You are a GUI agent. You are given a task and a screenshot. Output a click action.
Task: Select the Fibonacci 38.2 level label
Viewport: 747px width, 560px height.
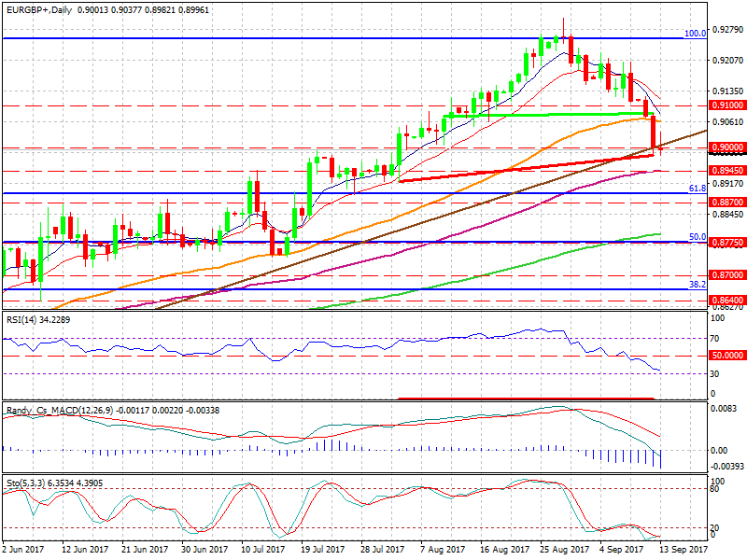point(697,285)
